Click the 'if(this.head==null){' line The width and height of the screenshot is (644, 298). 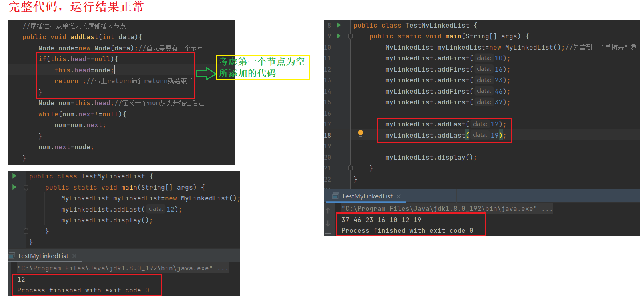[78, 59]
